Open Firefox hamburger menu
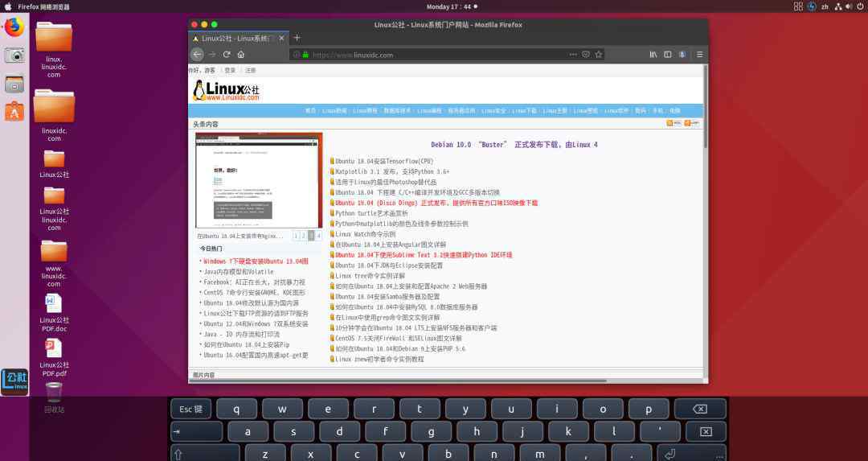Screen dimensions: 868x461 (x=700, y=54)
